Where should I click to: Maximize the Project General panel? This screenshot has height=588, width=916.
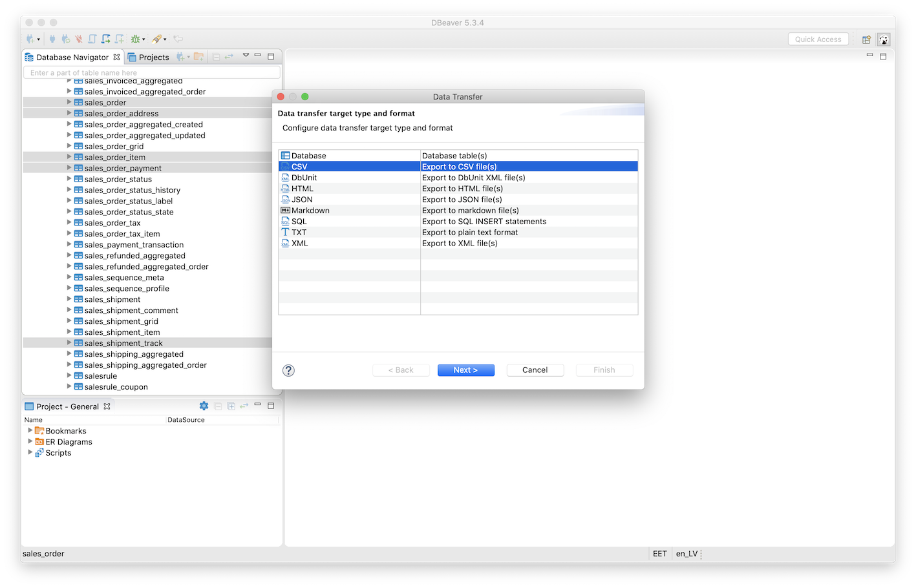tap(271, 406)
